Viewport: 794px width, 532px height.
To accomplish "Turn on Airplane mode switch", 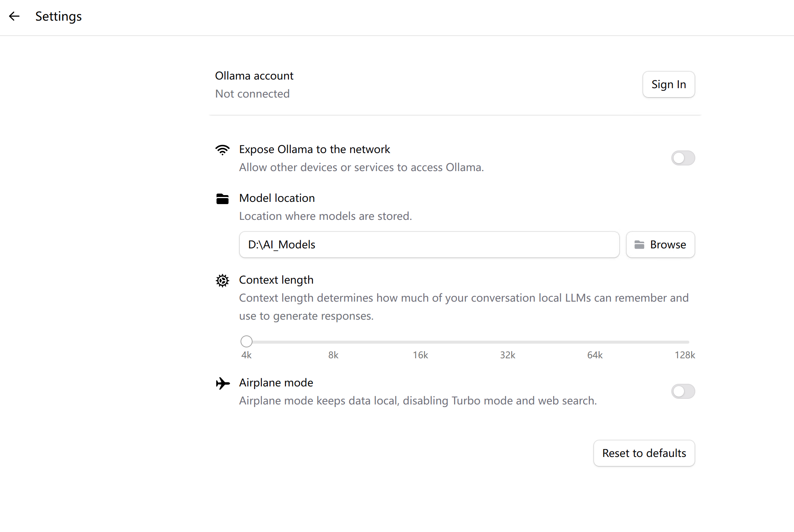I will tap(683, 391).
